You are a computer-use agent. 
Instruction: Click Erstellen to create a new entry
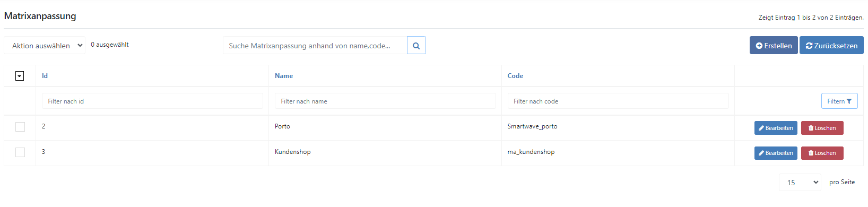[774, 46]
